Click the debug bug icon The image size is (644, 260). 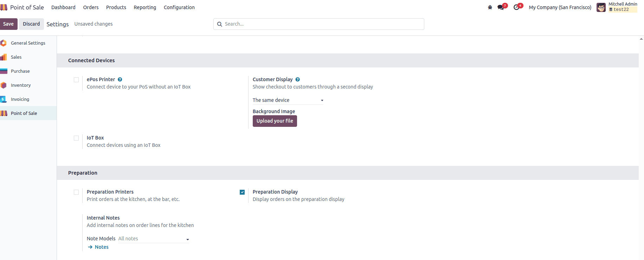pos(490,7)
